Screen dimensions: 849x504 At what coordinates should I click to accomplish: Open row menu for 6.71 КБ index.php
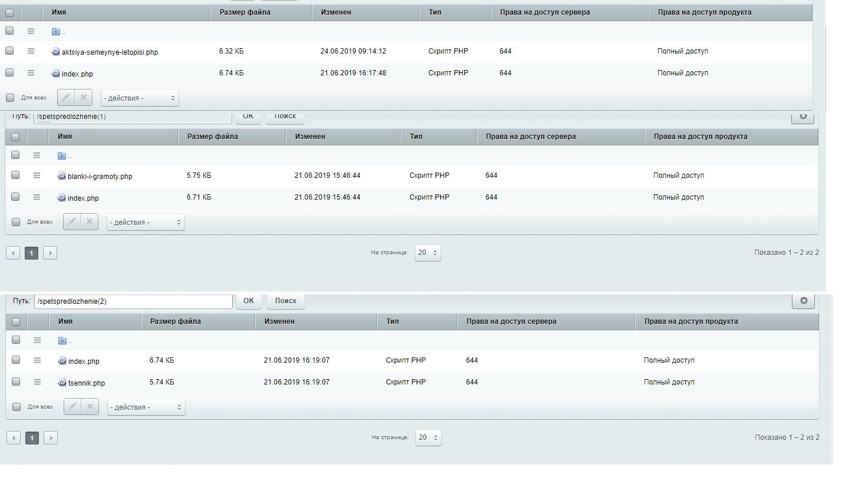click(x=37, y=197)
